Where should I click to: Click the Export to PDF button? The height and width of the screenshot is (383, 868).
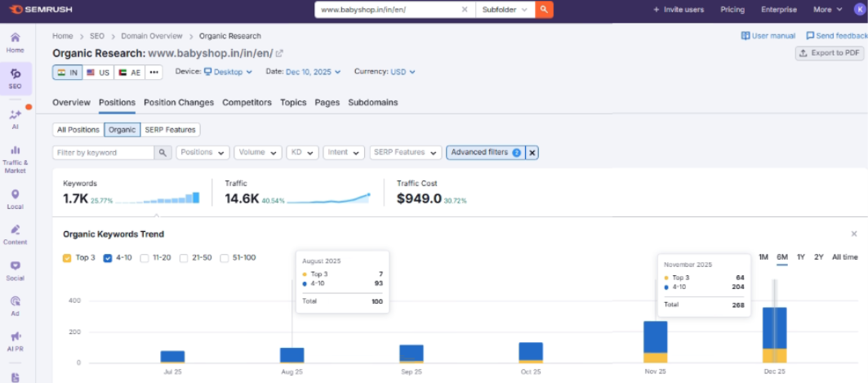(x=829, y=53)
